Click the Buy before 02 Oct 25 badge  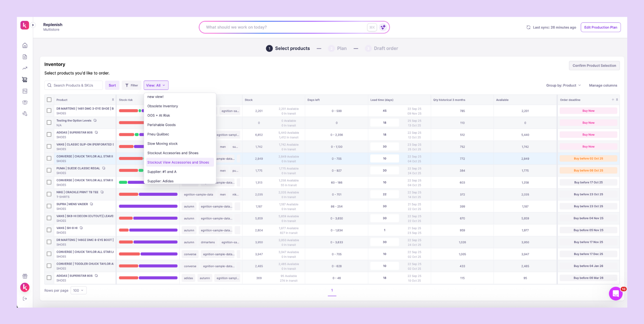click(x=588, y=159)
